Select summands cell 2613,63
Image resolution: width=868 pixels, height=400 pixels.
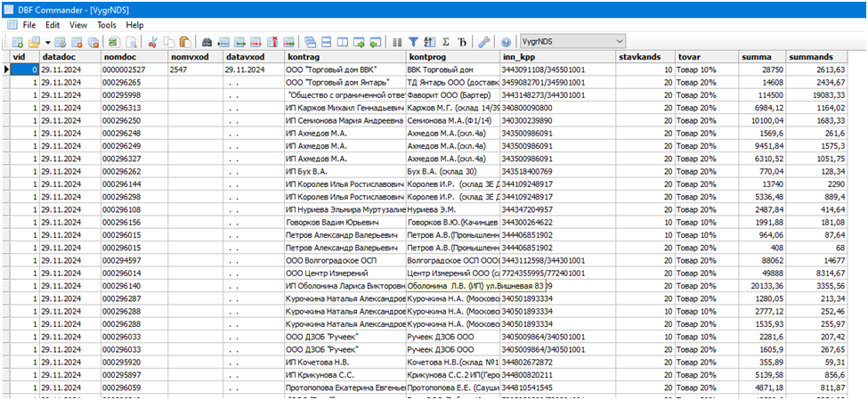(x=816, y=69)
